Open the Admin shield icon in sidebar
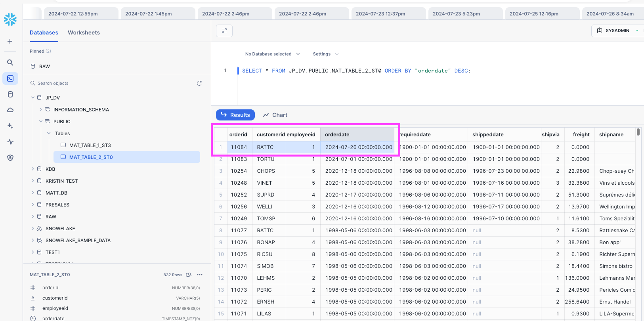The height and width of the screenshot is (321, 644). [x=10, y=158]
